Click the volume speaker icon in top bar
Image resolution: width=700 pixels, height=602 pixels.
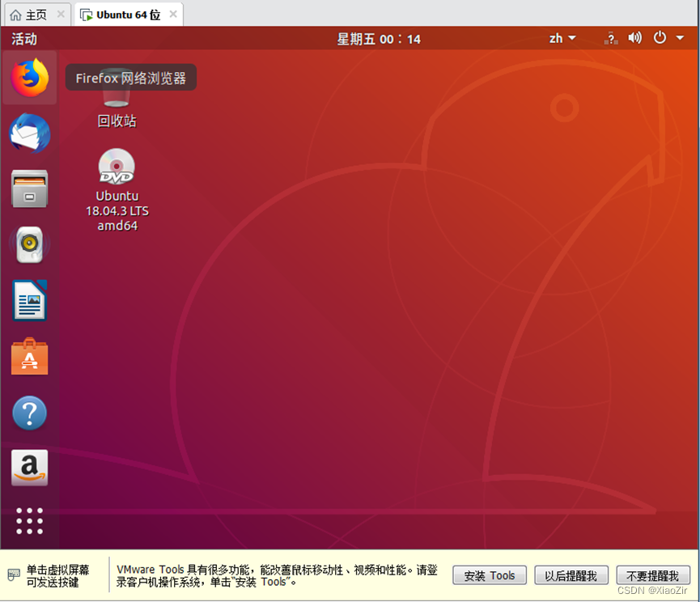[634, 38]
